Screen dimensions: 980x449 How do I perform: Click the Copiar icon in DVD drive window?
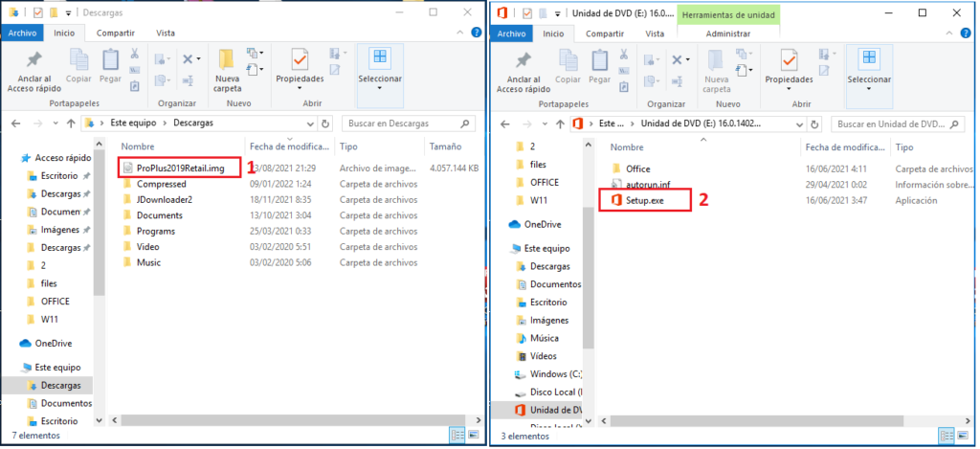568,59
